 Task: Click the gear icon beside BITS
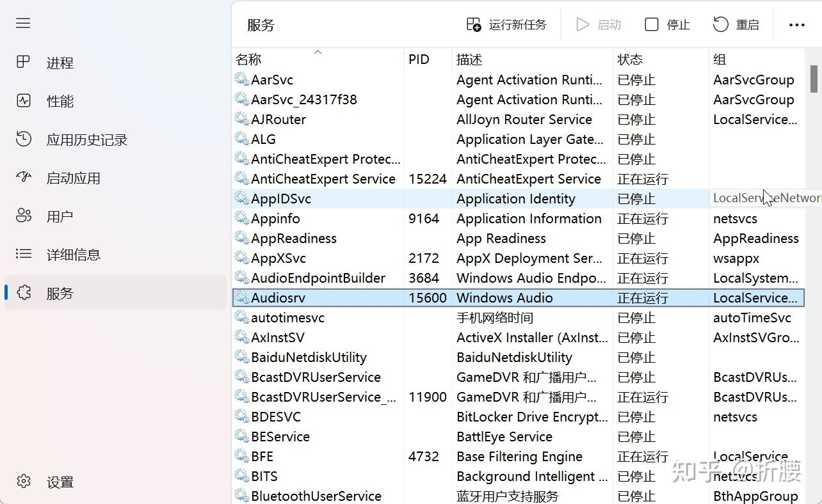tap(241, 476)
